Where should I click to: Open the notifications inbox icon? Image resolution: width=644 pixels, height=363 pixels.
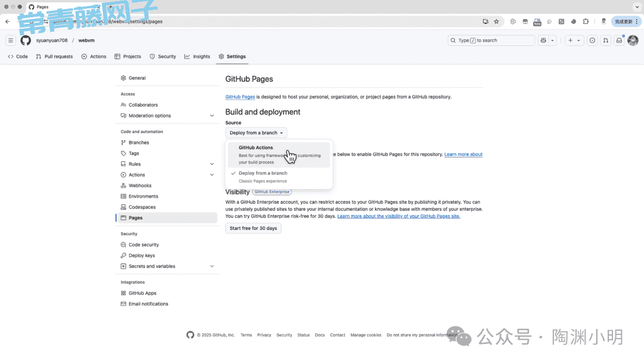(x=620, y=40)
